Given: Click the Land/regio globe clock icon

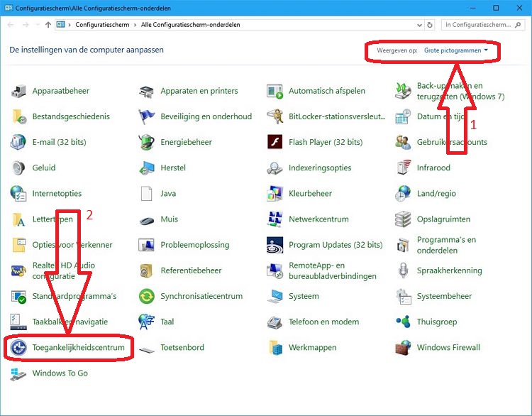Looking at the screenshot, I should 403,194.
